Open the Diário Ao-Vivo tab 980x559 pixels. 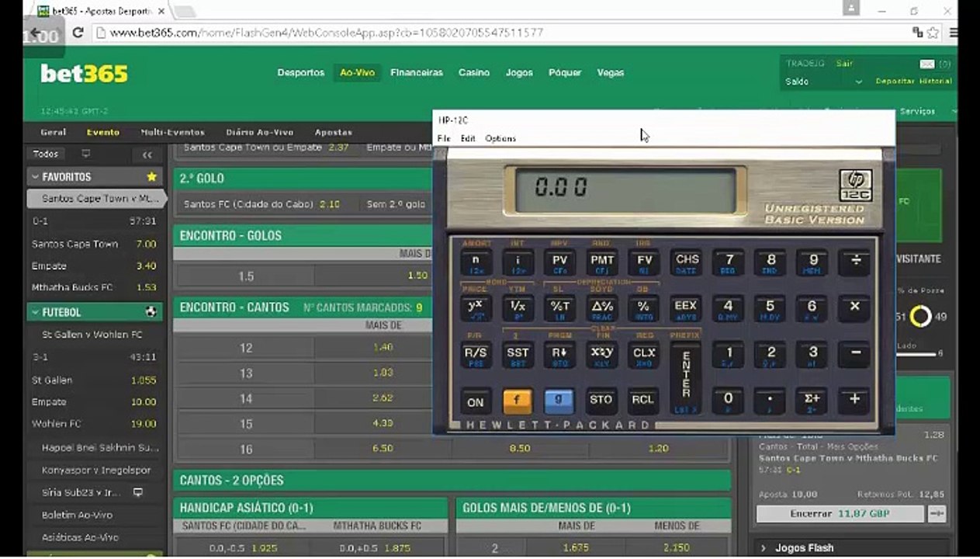(x=260, y=132)
